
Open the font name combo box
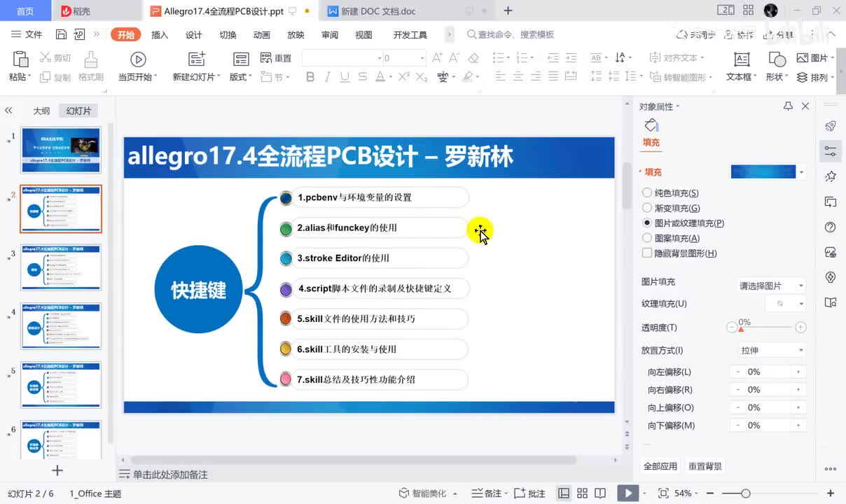(342, 58)
